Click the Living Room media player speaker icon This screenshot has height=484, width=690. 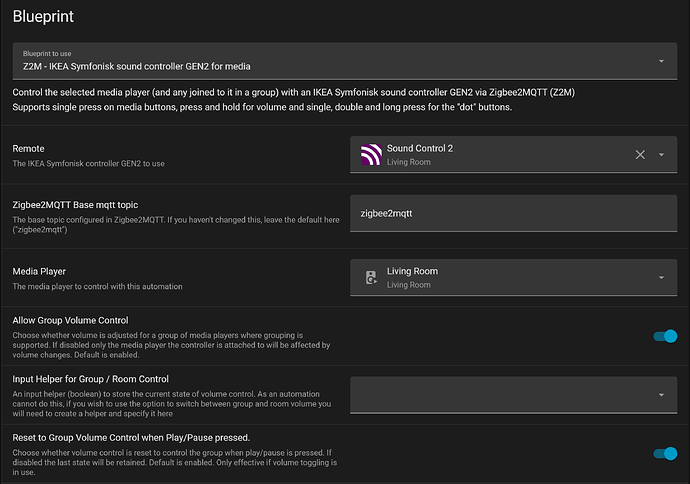(371, 277)
